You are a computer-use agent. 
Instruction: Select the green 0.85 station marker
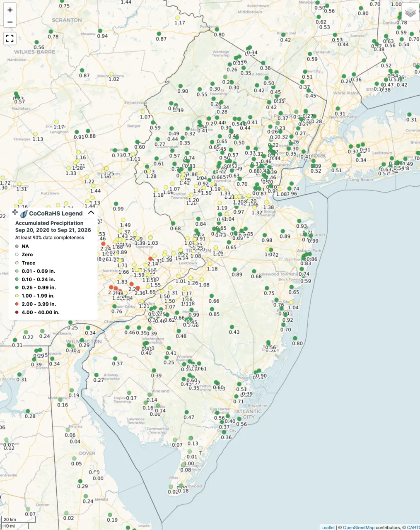[x=212, y=309]
